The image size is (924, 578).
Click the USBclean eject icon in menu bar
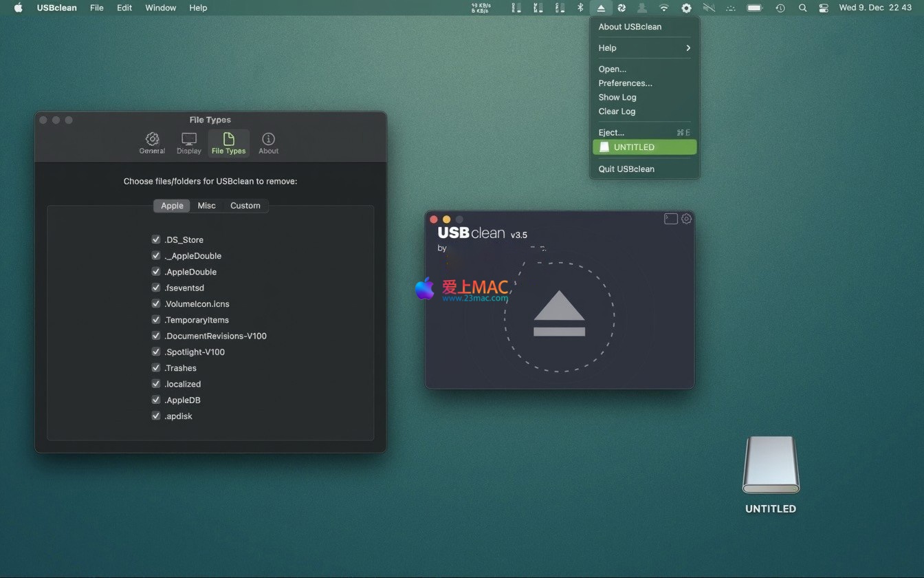[601, 8]
